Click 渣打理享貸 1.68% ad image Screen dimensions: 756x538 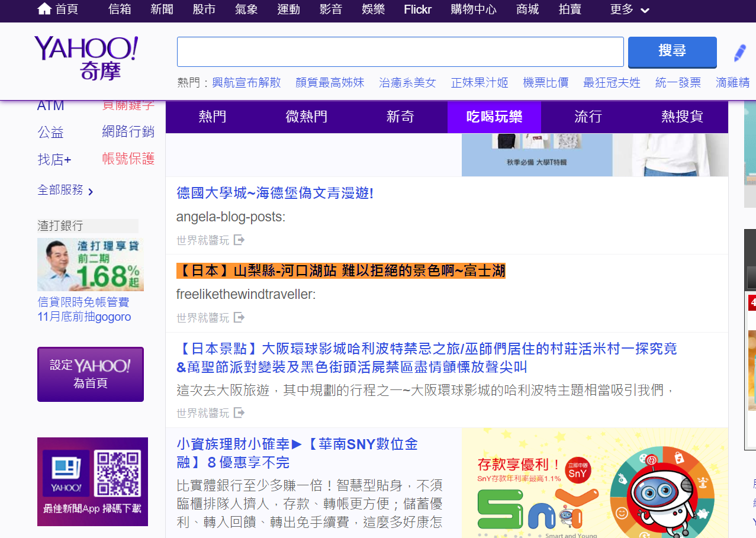(91, 265)
